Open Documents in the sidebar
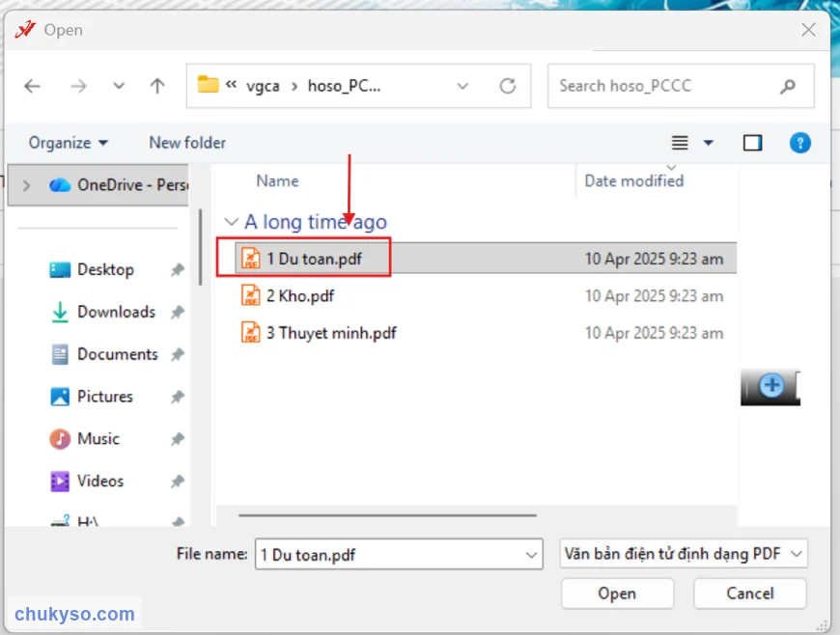The height and width of the screenshot is (635, 840). coord(104,354)
